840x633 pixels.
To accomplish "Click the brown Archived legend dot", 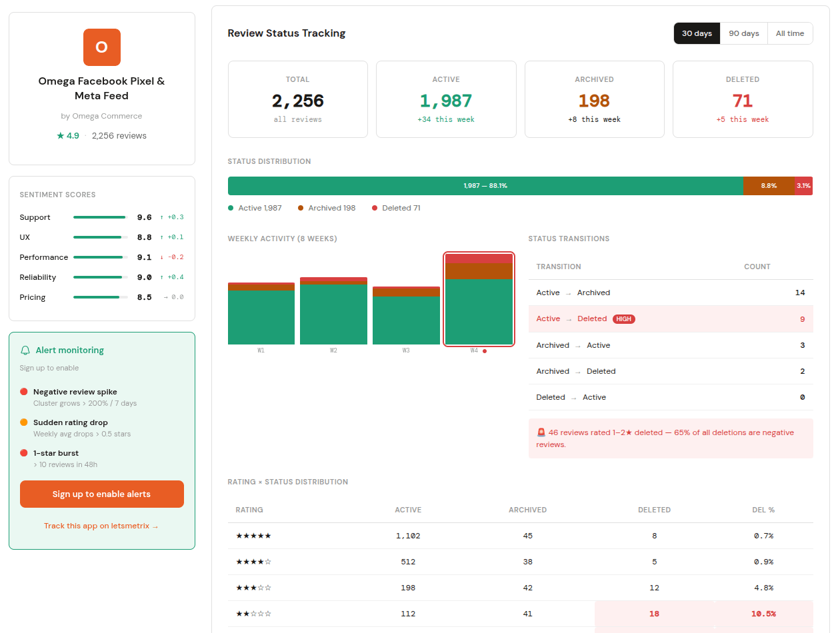I will 301,208.
